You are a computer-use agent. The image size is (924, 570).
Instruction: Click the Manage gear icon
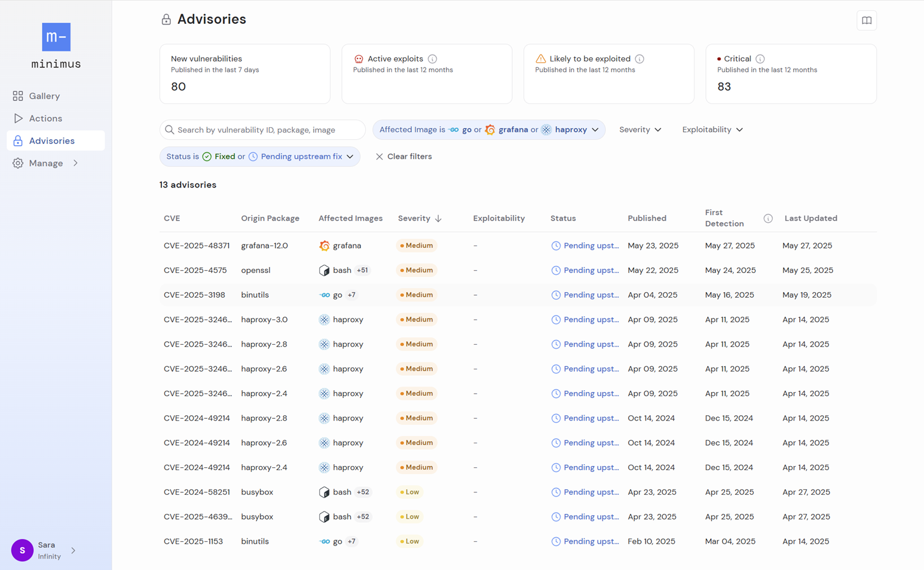tap(18, 163)
